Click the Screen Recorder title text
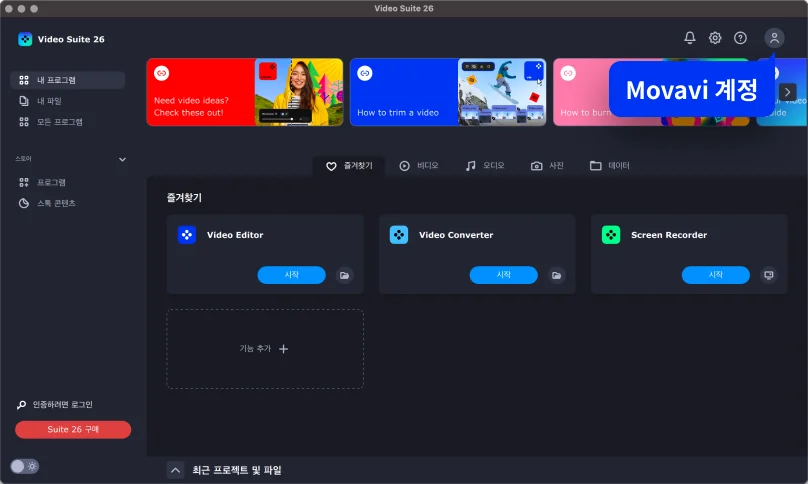This screenshot has height=484, width=808. coord(669,235)
